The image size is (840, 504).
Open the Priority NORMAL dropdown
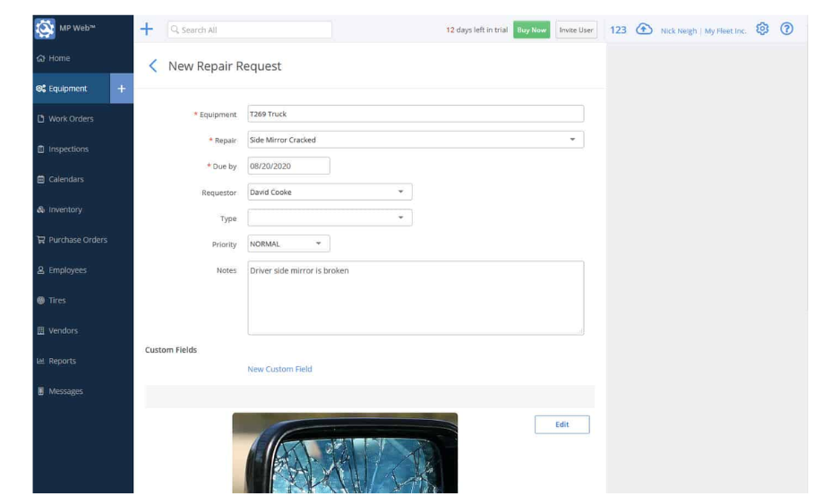318,243
